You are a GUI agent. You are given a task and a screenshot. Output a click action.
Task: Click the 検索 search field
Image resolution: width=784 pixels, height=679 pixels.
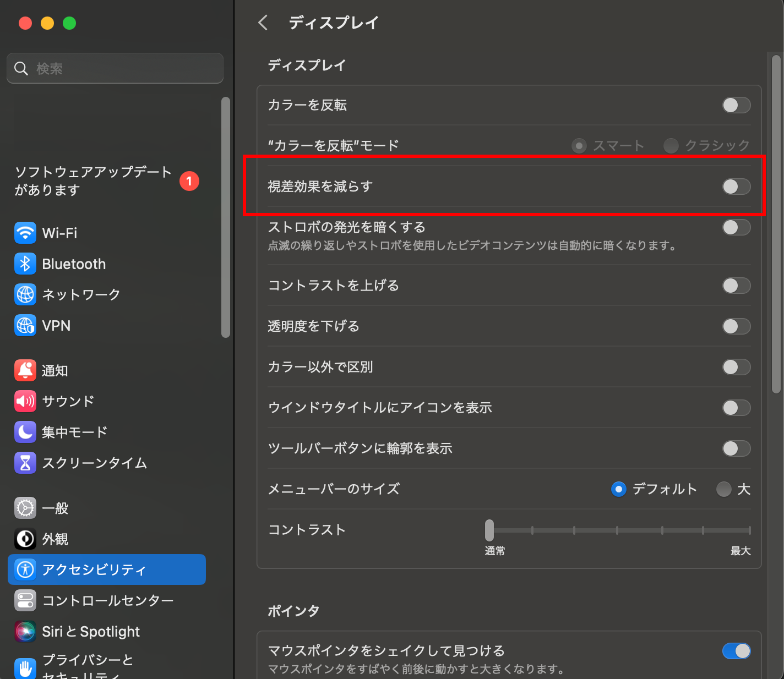pos(115,68)
